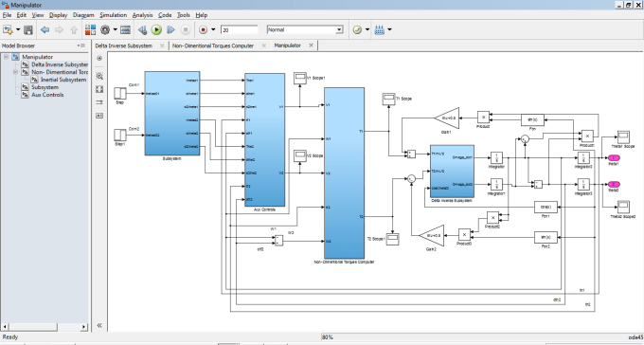Click the Stop simulation button

click(x=186, y=29)
